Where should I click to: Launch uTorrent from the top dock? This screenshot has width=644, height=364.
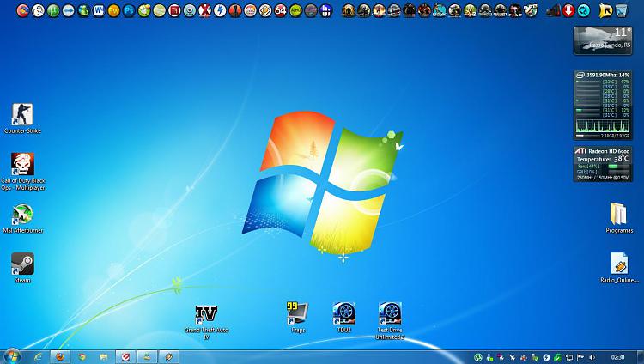53,10
